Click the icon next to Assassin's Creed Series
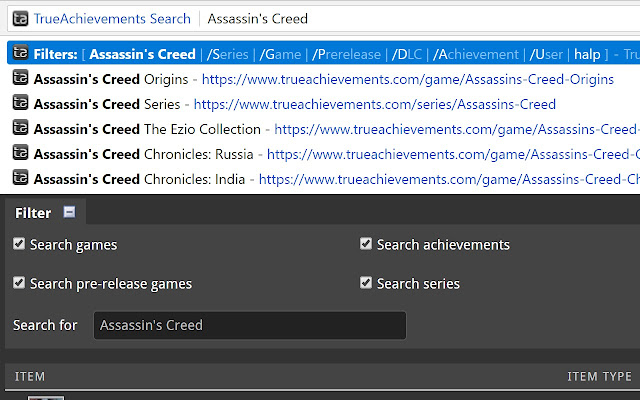Image resolution: width=640 pixels, height=400 pixels. (x=20, y=102)
